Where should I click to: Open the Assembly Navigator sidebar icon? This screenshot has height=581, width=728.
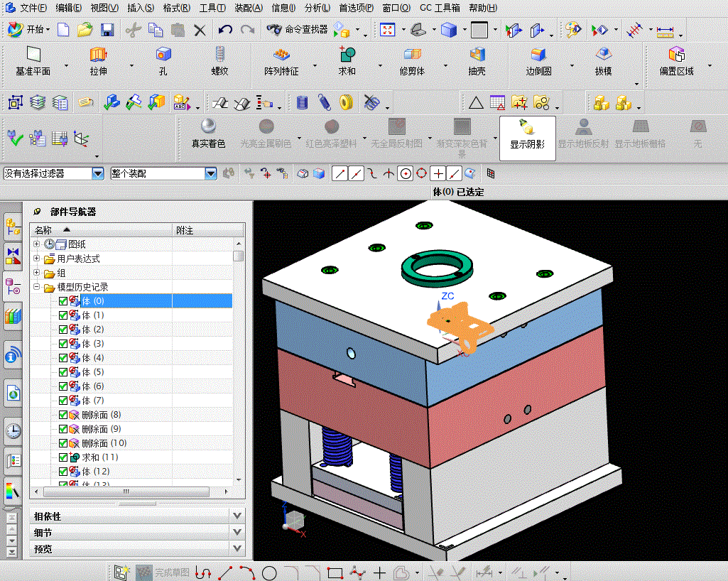click(13, 227)
